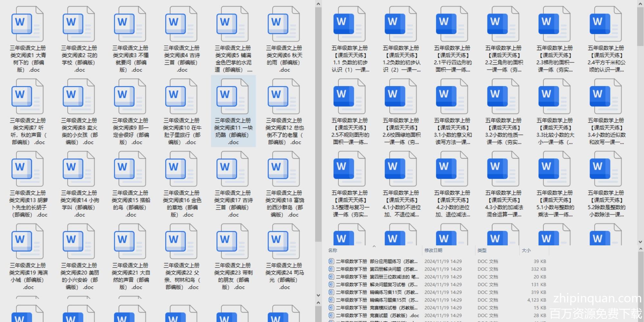This screenshot has height=322, width=644.
Task: Select the 2.1 平行四边形的面积 Word icon
Action: click(x=452, y=24)
